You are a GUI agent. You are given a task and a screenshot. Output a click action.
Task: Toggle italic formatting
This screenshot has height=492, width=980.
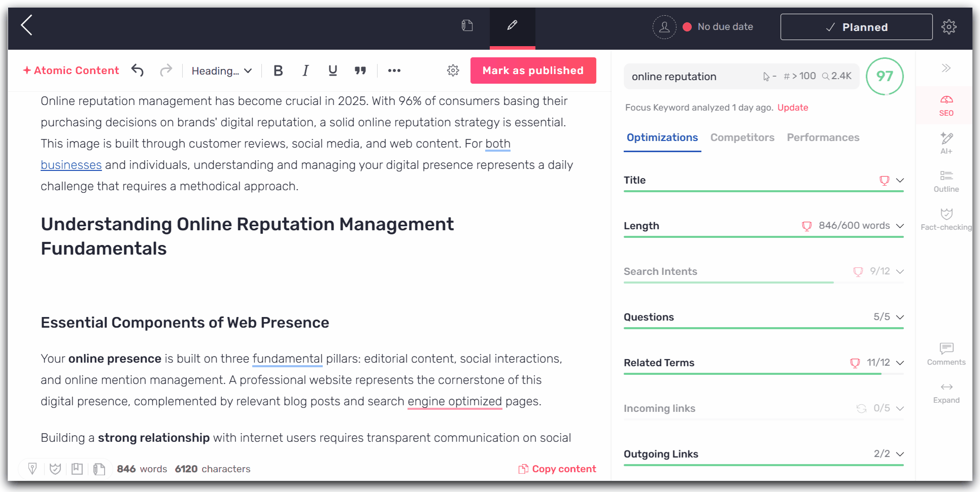[x=306, y=71]
